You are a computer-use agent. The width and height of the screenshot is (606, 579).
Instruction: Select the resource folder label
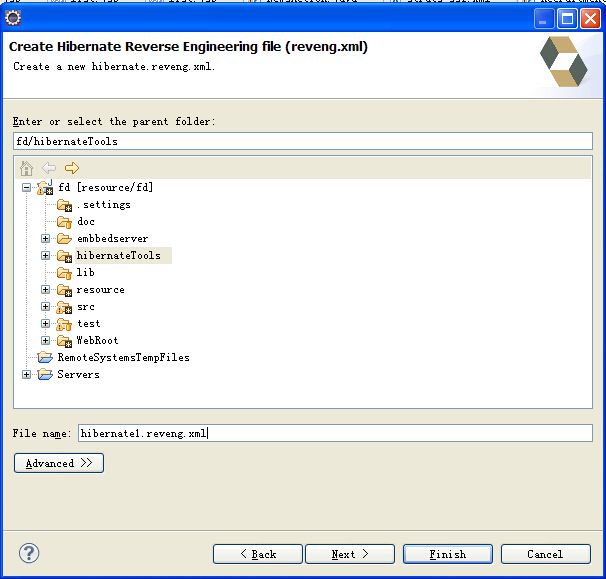pyautogui.click(x=100, y=290)
